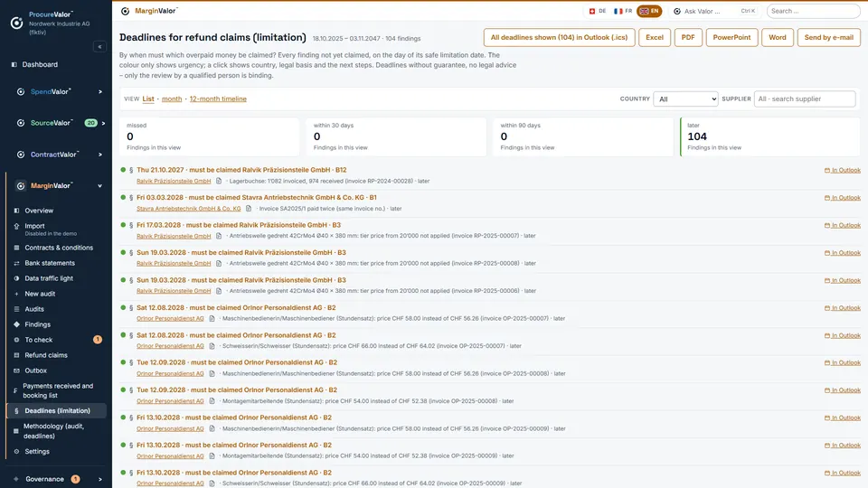This screenshot has width=868, height=488.
Task: Open the To check icon
Action: (x=16, y=340)
